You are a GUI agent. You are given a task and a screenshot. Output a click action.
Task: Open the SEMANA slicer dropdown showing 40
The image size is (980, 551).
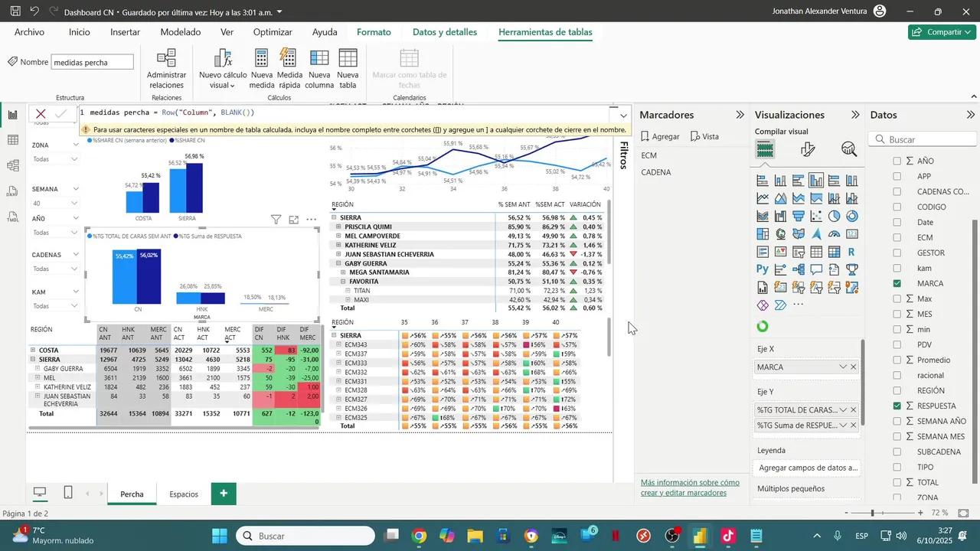(55, 203)
